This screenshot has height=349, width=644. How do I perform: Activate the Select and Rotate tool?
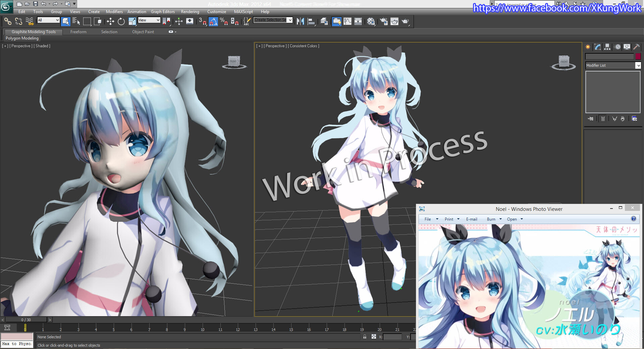(x=121, y=21)
